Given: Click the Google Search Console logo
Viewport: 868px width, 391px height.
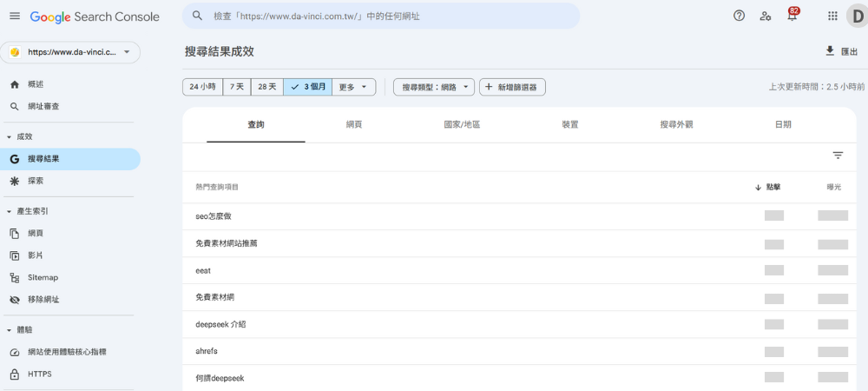Looking at the screenshot, I should pyautogui.click(x=95, y=17).
